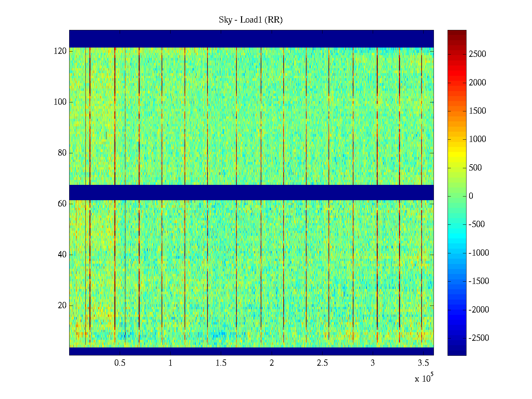Select the colorbar label 0

click(471, 196)
